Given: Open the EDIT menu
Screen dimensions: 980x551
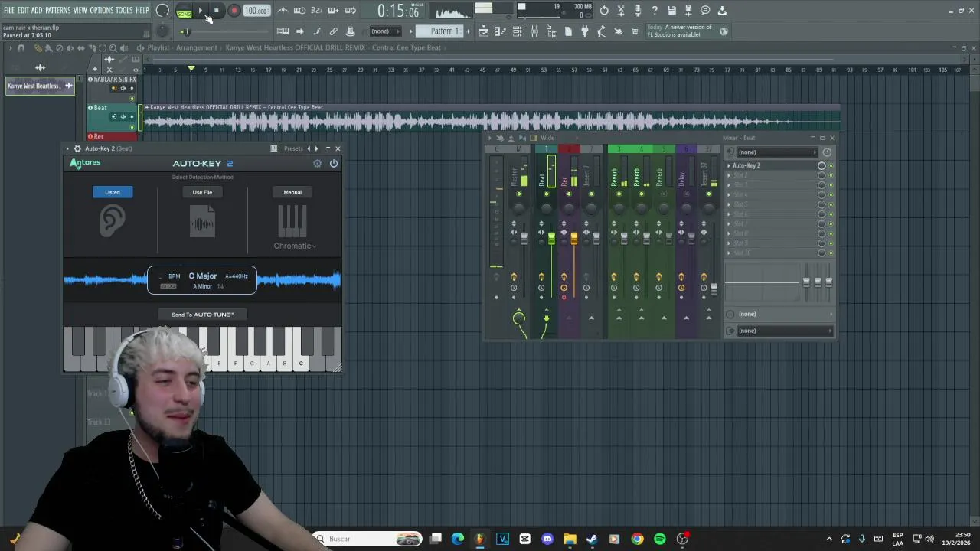Looking at the screenshot, I should [x=23, y=10].
